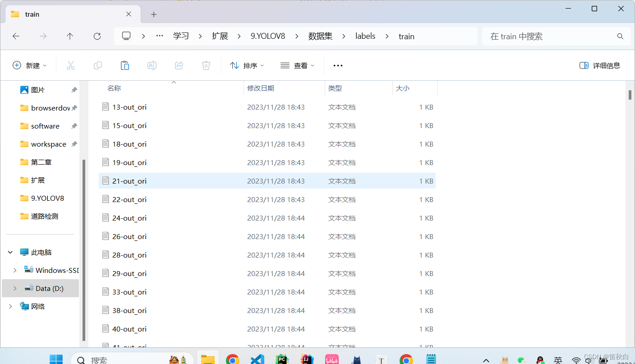635x364 pixels.
Task: Click the PC monitor icon in address bar
Action: point(126,36)
